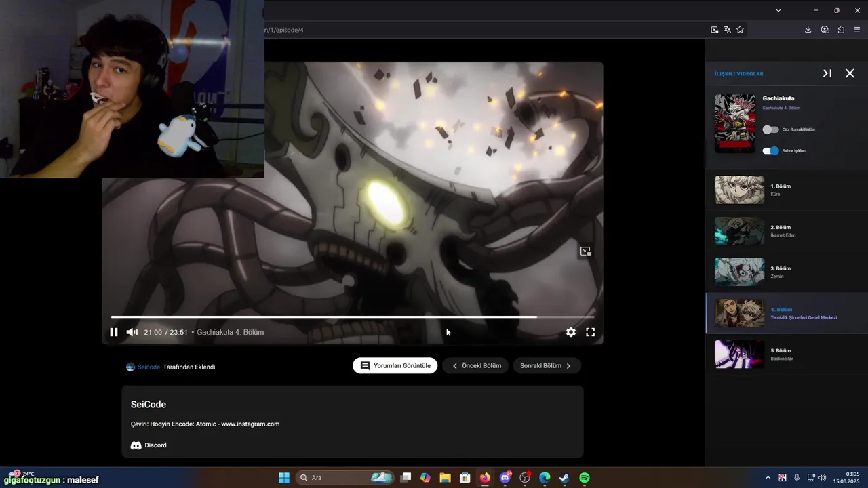Click microphone icon in system tray
The height and width of the screenshot is (488, 868).
797,478
